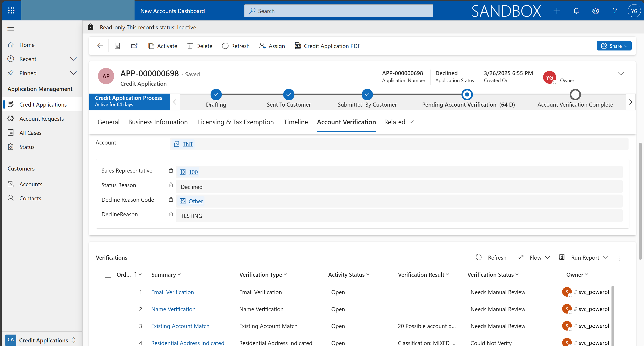Open record set form icon
Screen dimensions: 644x346
click(x=117, y=46)
